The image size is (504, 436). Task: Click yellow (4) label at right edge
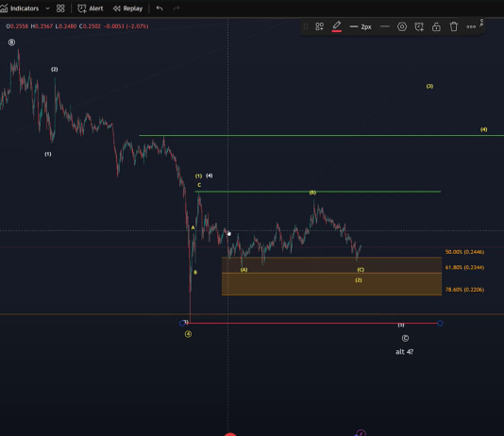(484, 129)
